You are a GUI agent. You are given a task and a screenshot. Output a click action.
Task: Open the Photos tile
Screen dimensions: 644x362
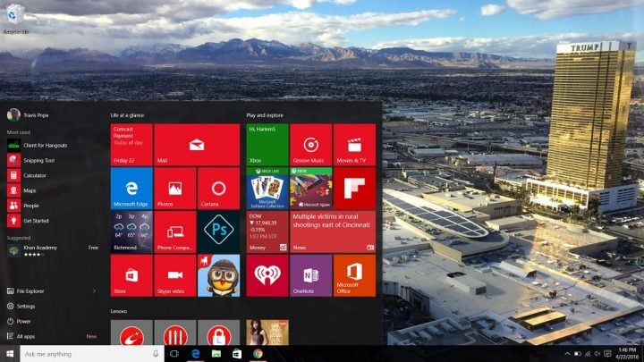tap(175, 189)
